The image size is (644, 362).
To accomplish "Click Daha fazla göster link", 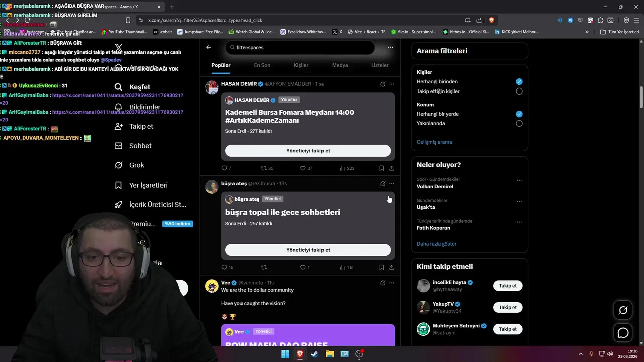I will [x=436, y=244].
